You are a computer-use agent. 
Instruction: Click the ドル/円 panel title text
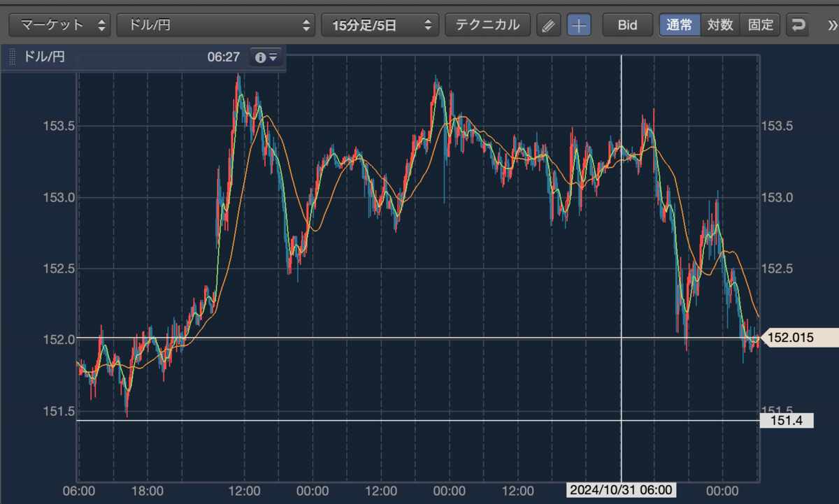[44, 57]
